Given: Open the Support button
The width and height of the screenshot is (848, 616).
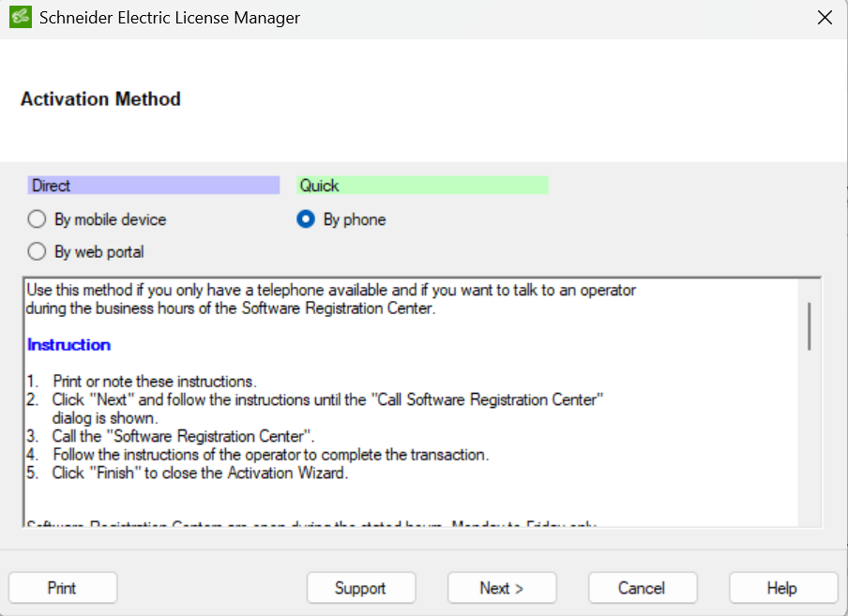Looking at the screenshot, I should [361, 588].
